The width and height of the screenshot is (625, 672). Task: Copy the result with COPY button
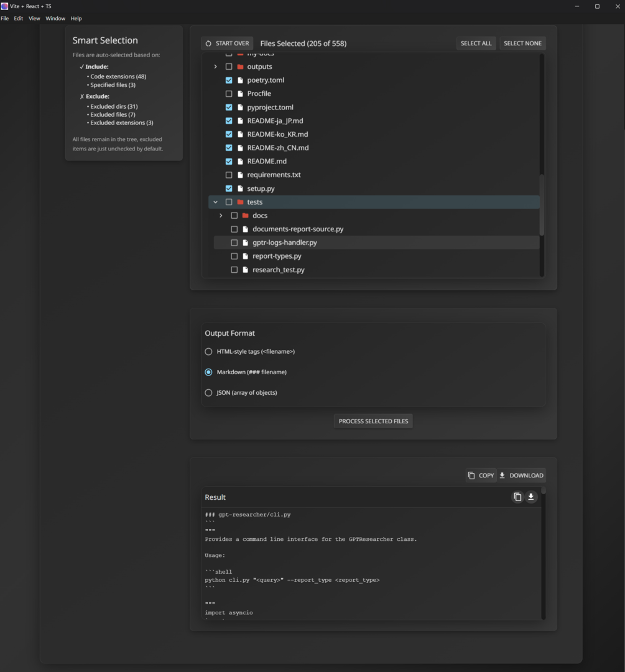coord(481,476)
